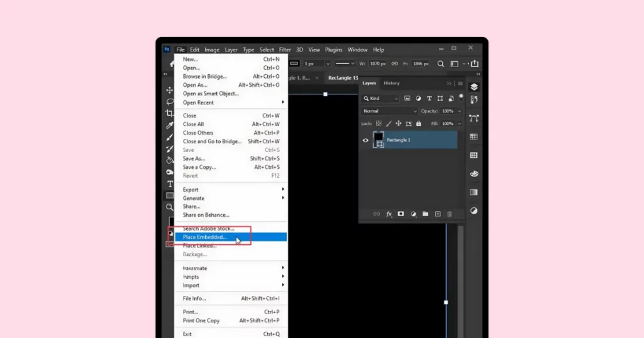
Task: Select the Zoom tool in toolbar
Action: point(169,207)
